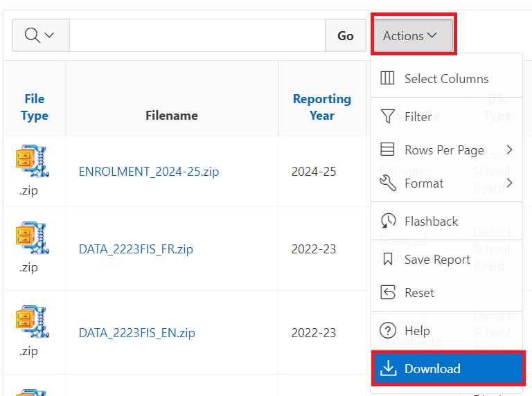Click the Select Columns grid icon
Viewport: 532px width, 396px height.
[388, 79]
